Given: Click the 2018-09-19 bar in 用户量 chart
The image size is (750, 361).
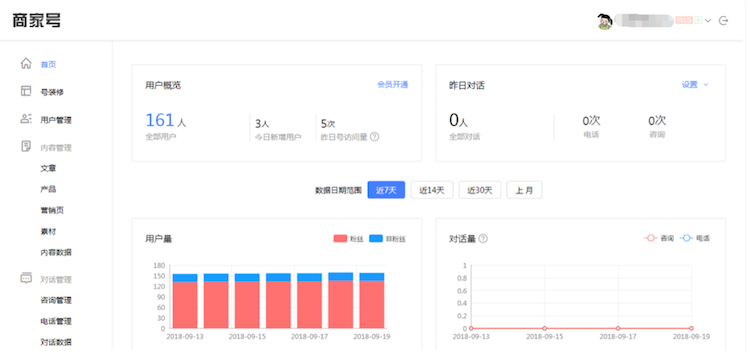Looking at the screenshot, I should click(372, 300).
